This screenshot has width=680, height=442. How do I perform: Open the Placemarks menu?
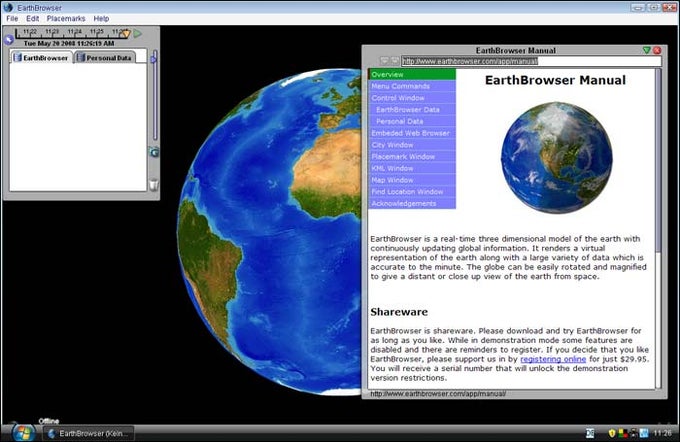[66, 19]
